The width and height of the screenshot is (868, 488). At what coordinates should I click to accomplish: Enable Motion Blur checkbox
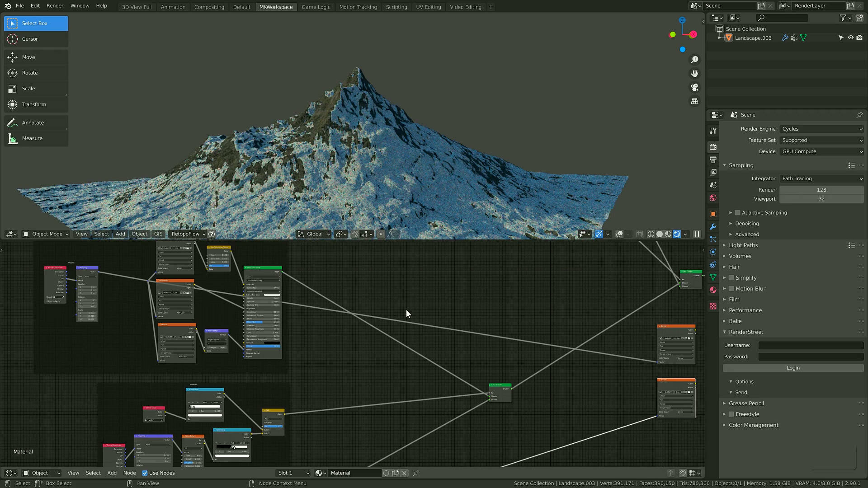click(731, 289)
